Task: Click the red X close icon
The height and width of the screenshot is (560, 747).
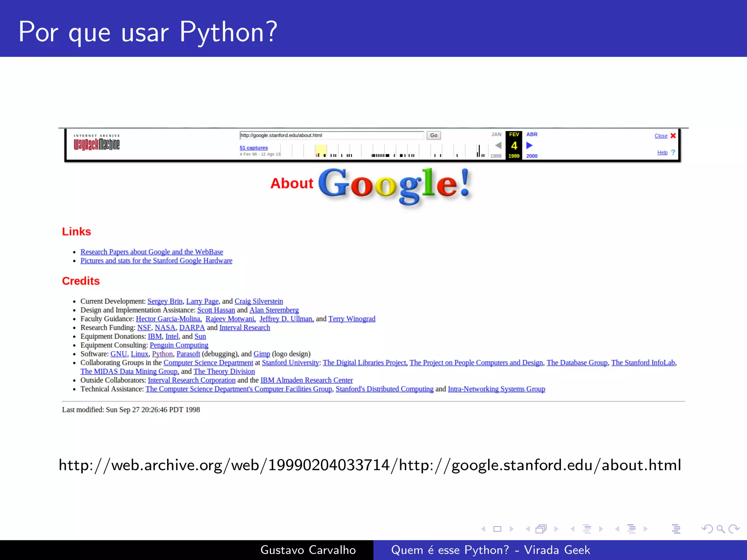Action: [673, 136]
